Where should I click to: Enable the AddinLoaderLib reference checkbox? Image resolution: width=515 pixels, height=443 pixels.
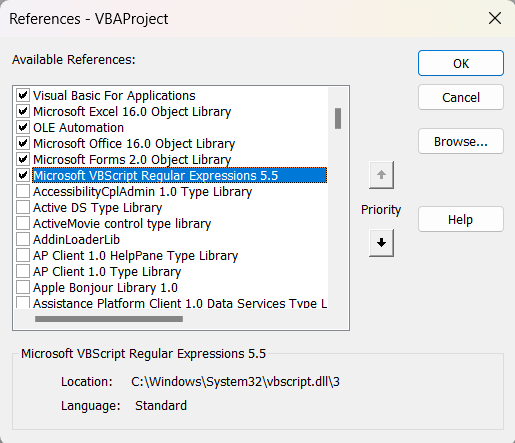[23, 240]
